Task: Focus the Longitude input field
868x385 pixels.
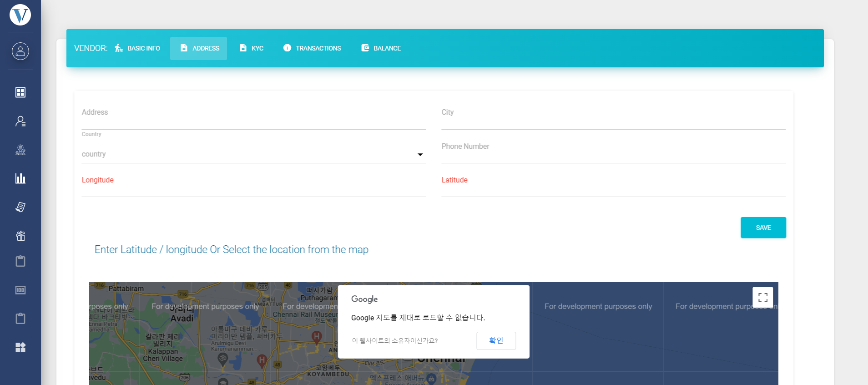Action: tap(253, 187)
